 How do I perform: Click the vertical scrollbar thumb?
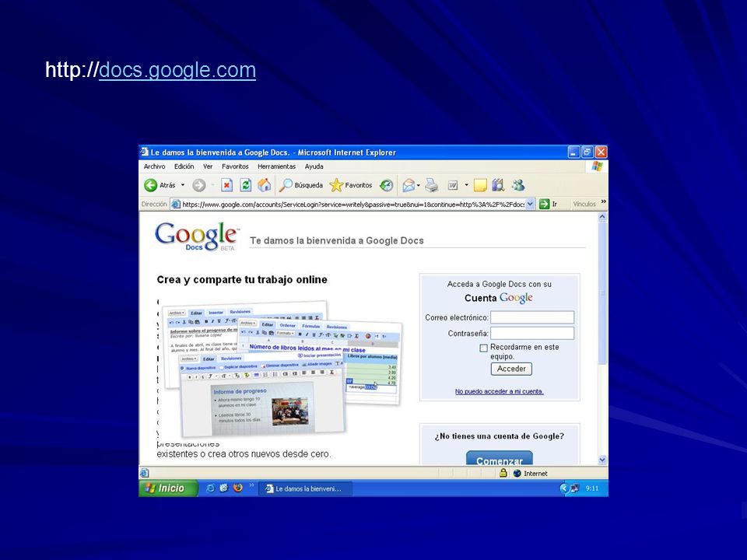pyautogui.click(x=602, y=293)
